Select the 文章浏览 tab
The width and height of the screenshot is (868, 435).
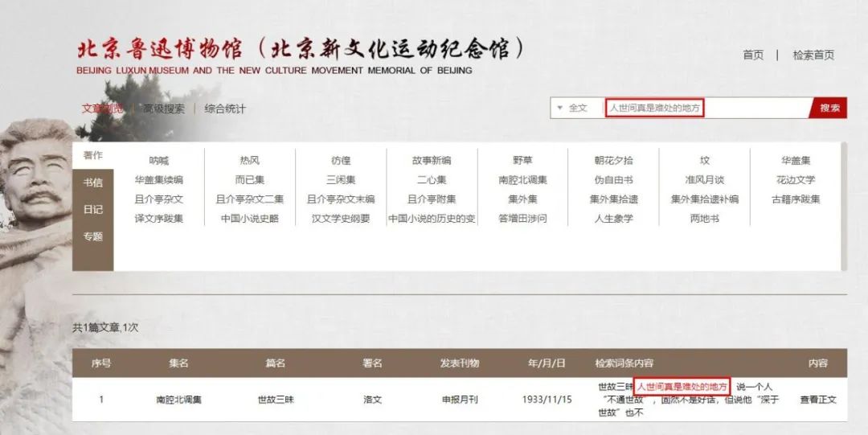[x=102, y=109]
